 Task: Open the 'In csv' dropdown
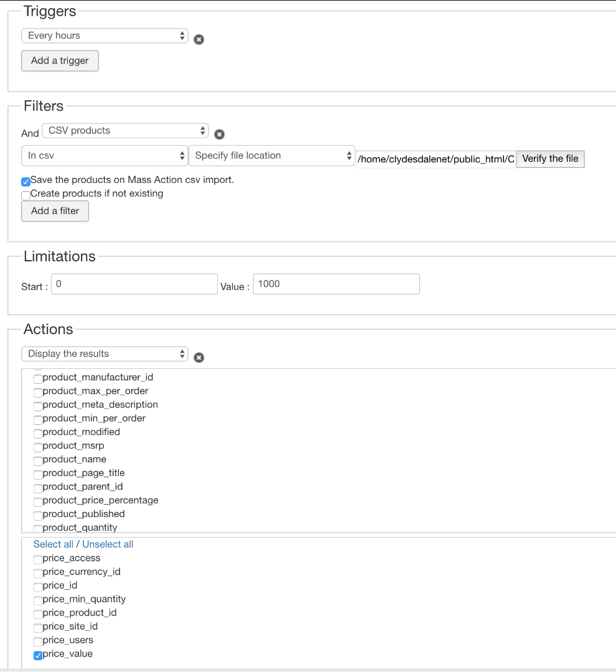pos(105,156)
